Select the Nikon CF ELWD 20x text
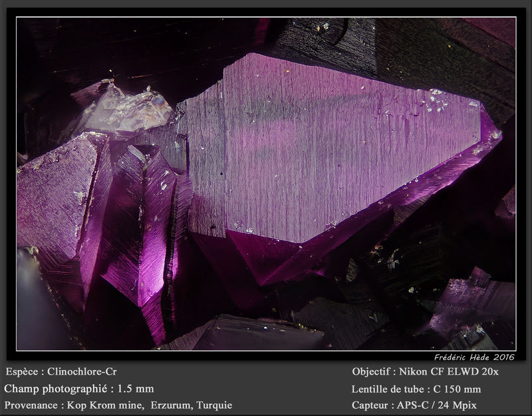532x416 pixels. coord(448,371)
